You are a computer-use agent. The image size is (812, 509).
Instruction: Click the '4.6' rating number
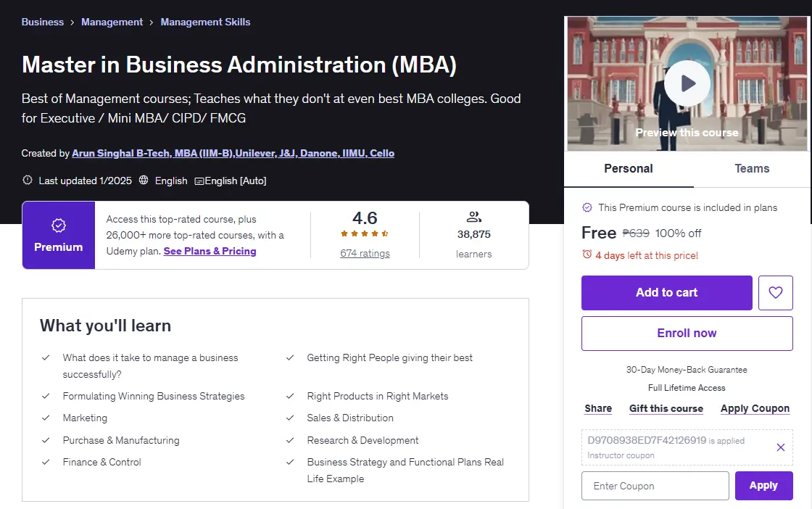tap(365, 218)
